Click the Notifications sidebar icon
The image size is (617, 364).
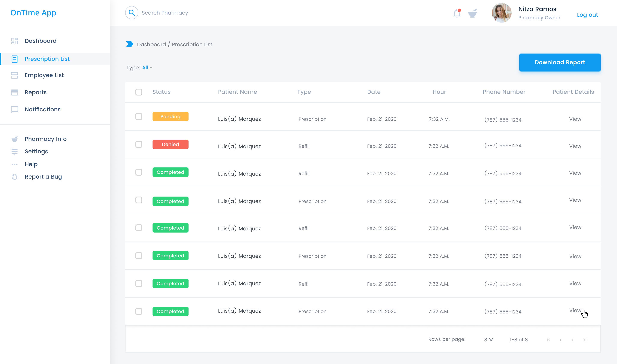[14, 109]
